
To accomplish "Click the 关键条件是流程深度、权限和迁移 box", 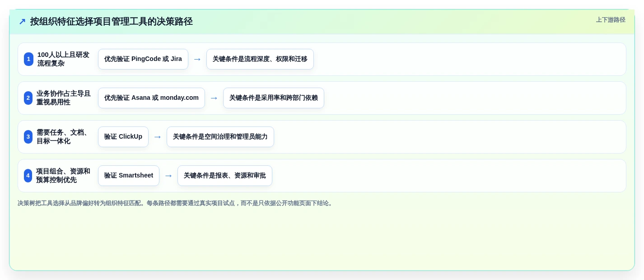I will click(260, 59).
